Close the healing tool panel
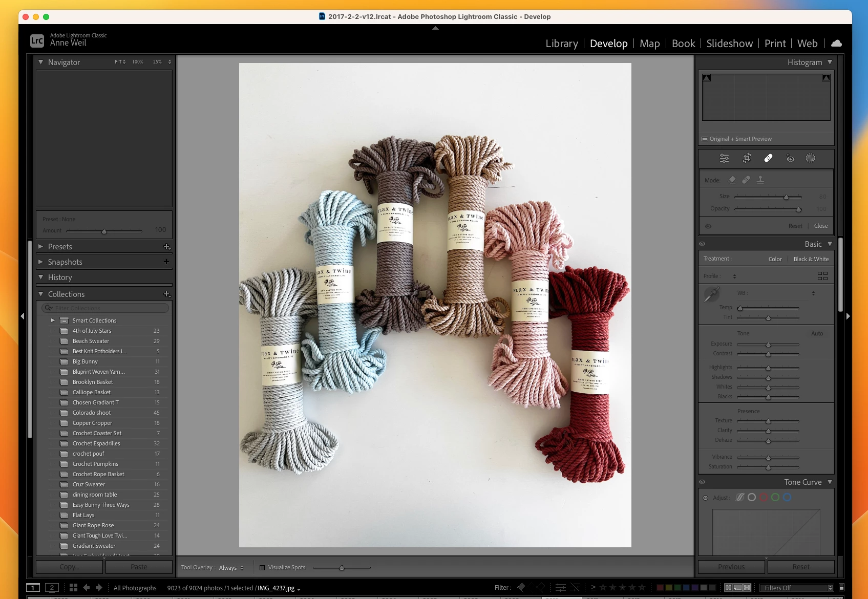Viewport: 868px width, 599px height. point(821,226)
